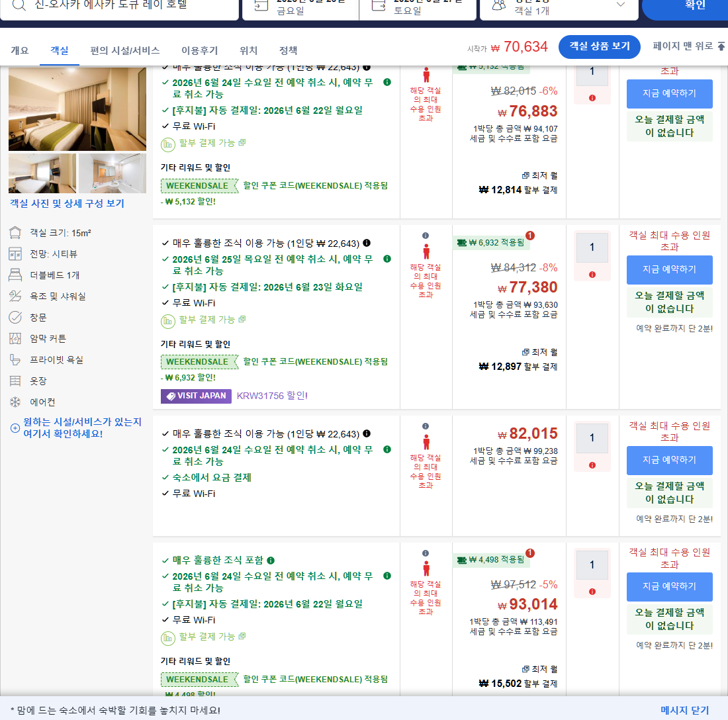This screenshot has height=720, width=728.
Task: Click WEEKENDSALE coupon tag in the ₩77,380 offer
Action: [200, 361]
